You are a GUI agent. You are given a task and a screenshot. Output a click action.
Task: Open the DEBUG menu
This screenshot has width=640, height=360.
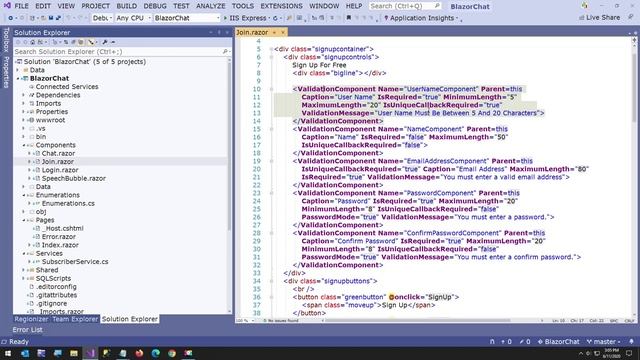pyautogui.click(x=155, y=6)
